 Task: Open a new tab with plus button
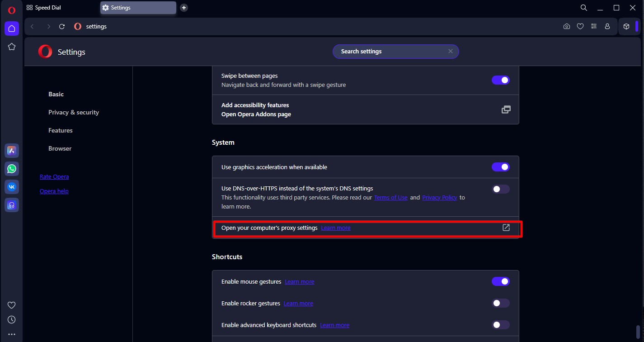(183, 8)
